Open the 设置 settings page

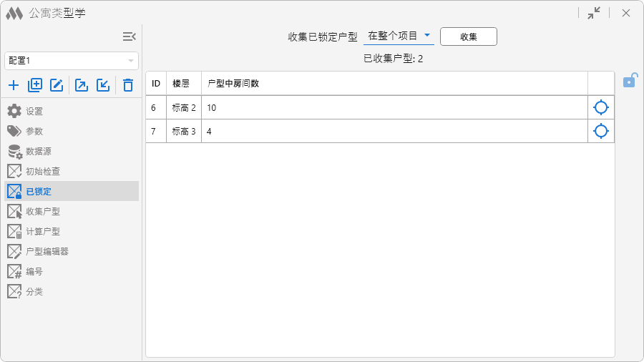[34, 111]
